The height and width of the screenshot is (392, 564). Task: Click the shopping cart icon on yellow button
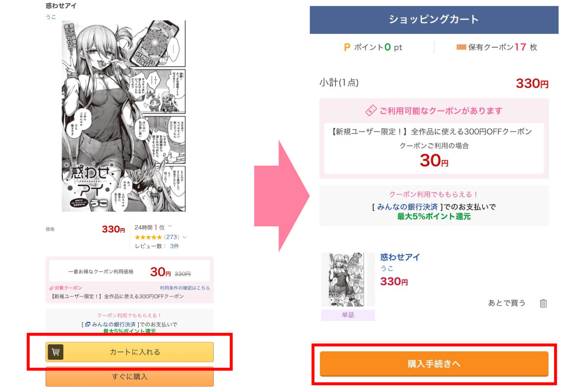pos(55,352)
